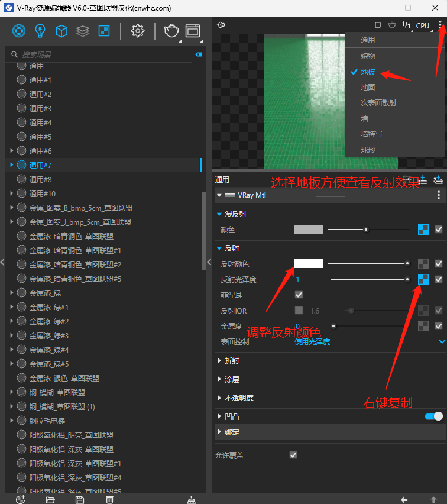Open the Lights category icon

tap(40, 31)
